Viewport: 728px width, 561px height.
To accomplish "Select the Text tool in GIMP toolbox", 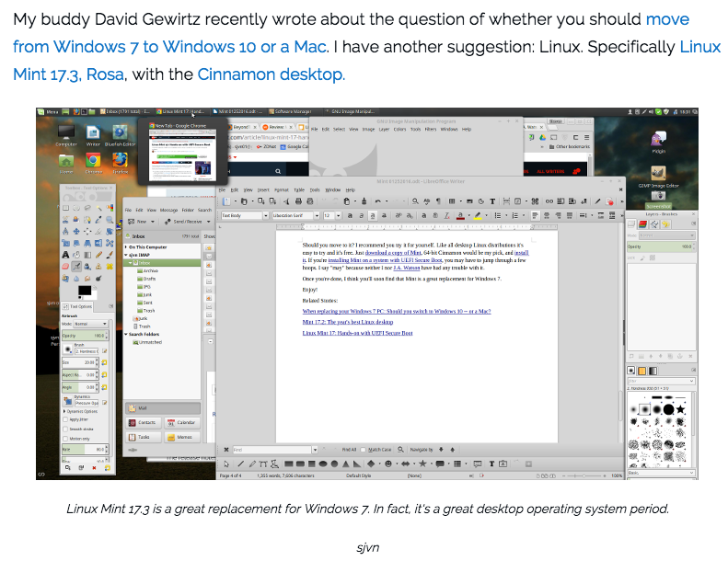I will pyautogui.click(x=65, y=254).
